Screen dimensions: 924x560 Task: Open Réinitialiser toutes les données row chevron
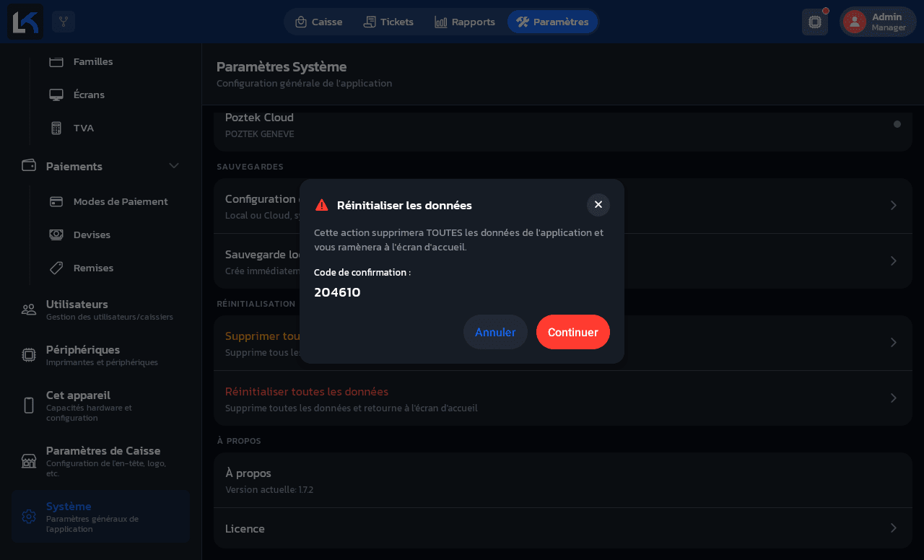894,398
